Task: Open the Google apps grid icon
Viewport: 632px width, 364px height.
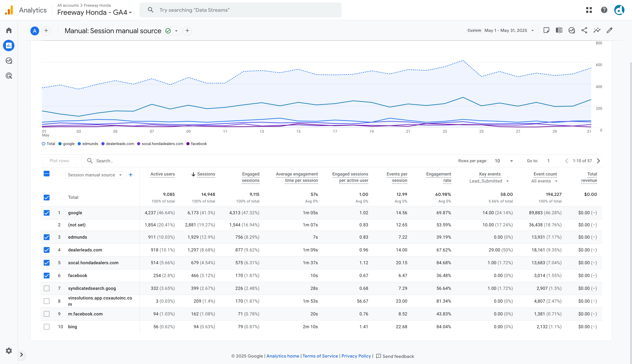Action: click(x=589, y=10)
